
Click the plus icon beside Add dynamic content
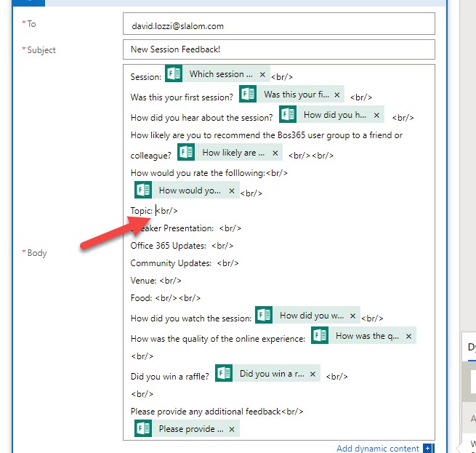(428, 449)
